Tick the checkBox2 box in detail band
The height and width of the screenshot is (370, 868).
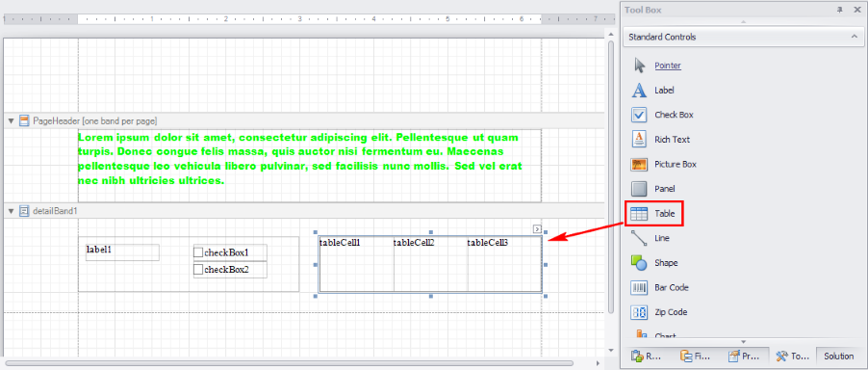(x=198, y=270)
